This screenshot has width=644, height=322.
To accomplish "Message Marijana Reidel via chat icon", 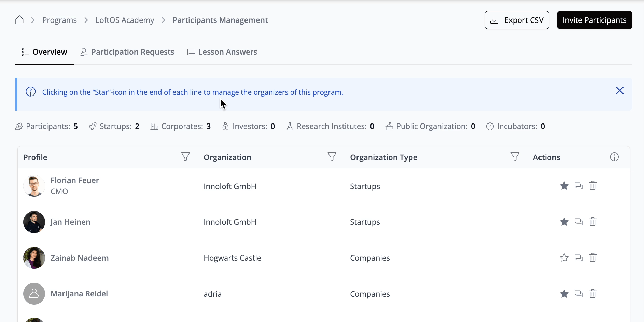I will tap(578, 294).
